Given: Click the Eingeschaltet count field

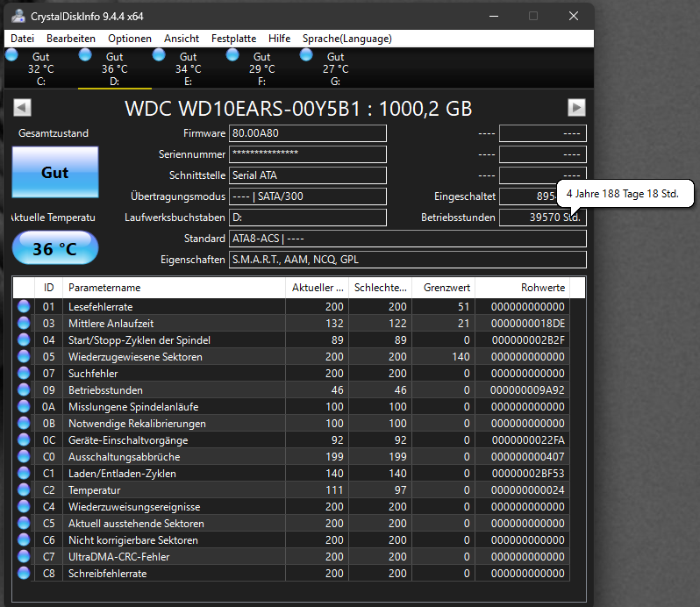Looking at the screenshot, I should pos(528,196).
